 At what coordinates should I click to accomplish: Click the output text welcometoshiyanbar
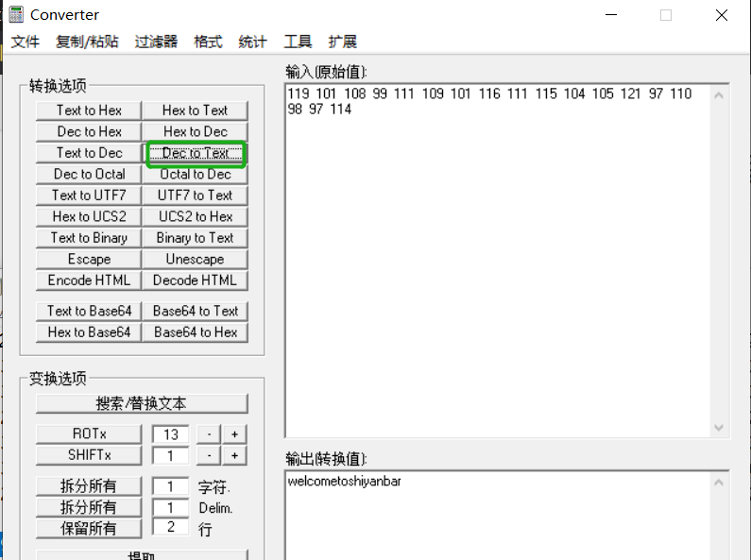tap(345, 481)
